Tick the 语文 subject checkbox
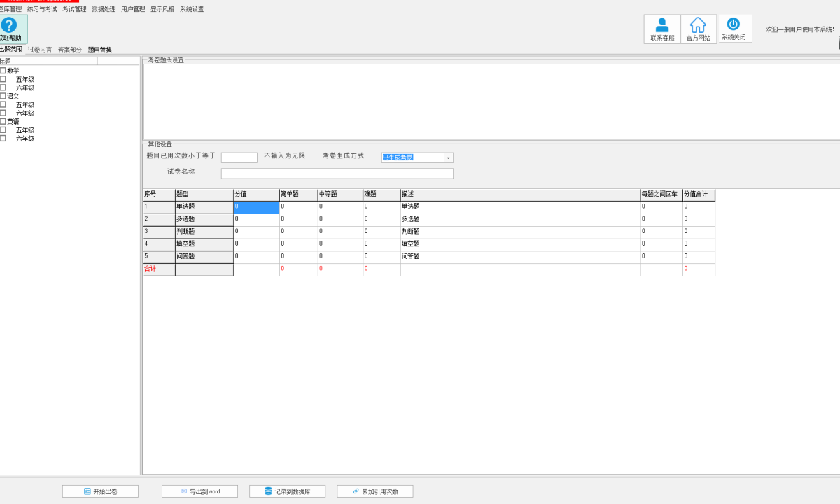The image size is (840, 504). 3,96
